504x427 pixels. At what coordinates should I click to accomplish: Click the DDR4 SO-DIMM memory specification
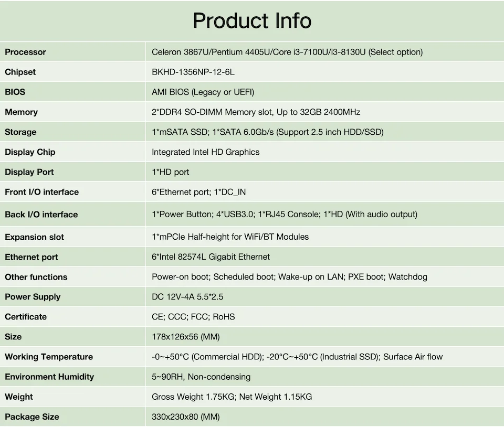pyautogui.click(x=256, y=112)
